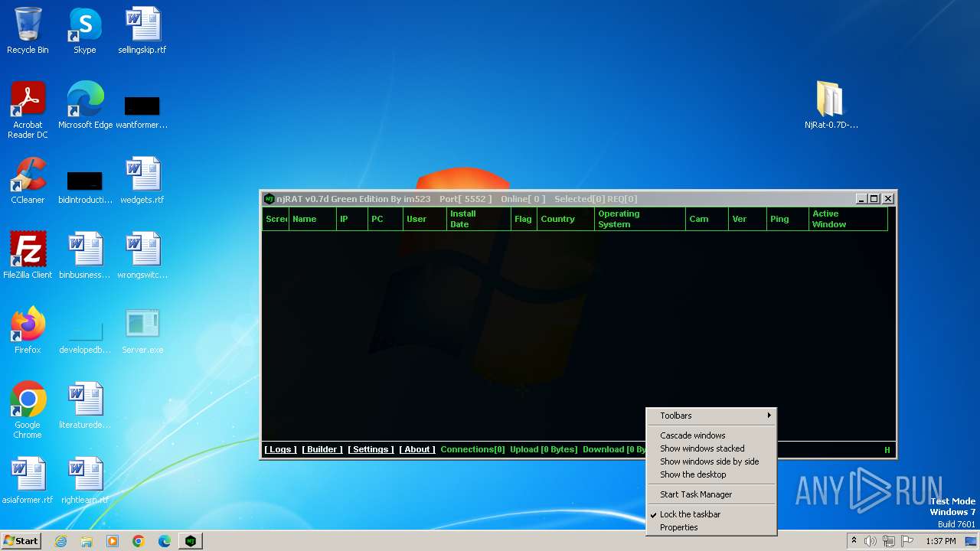Image resolution: width=980 pixels, height=551 pixels.
Task: Click the Flag column header
Action: coord(524,219)
